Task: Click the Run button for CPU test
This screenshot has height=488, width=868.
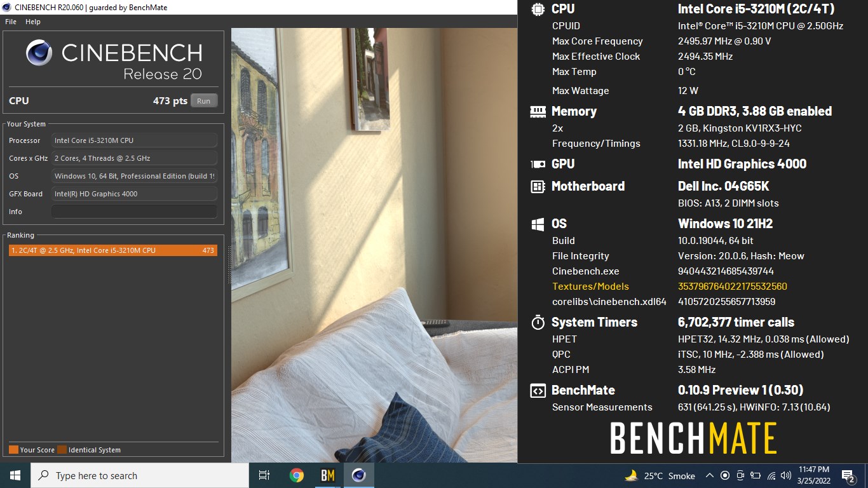Action: pos(204,101)
